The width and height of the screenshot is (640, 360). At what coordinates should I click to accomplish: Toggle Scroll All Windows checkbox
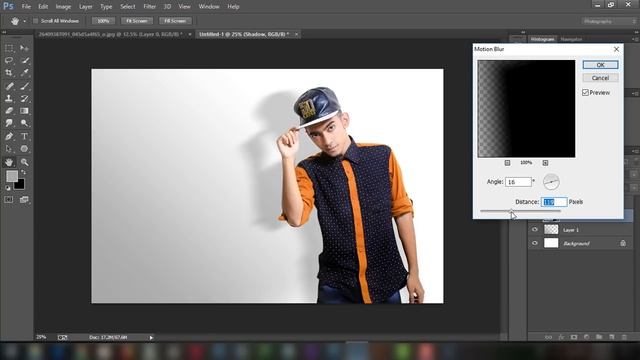tap(36, 21)
